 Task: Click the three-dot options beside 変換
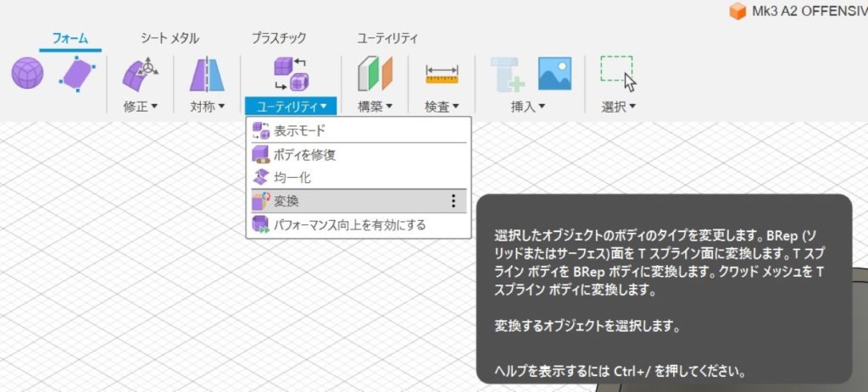(453, 201)
